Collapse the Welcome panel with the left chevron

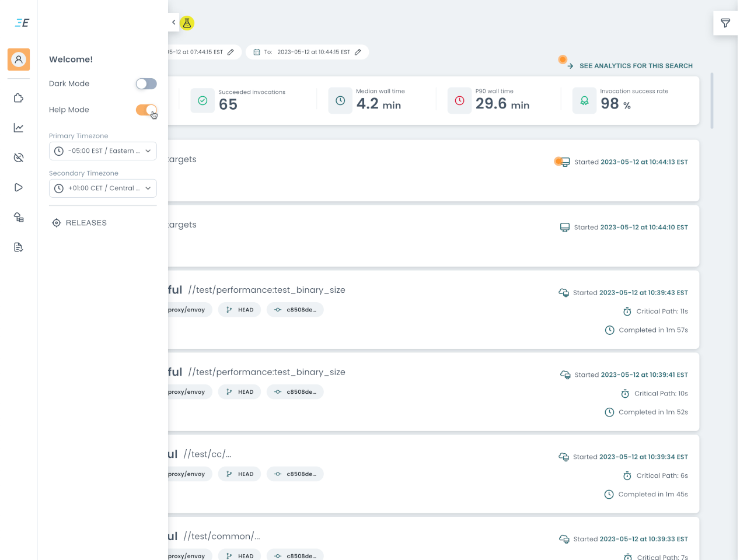(x=173, y=22)
